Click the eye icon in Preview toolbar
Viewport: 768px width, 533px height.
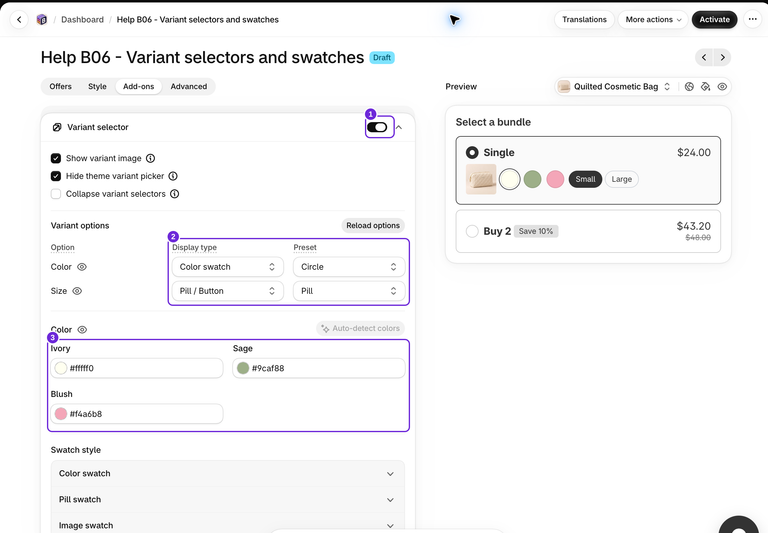(x=722, y=87)
